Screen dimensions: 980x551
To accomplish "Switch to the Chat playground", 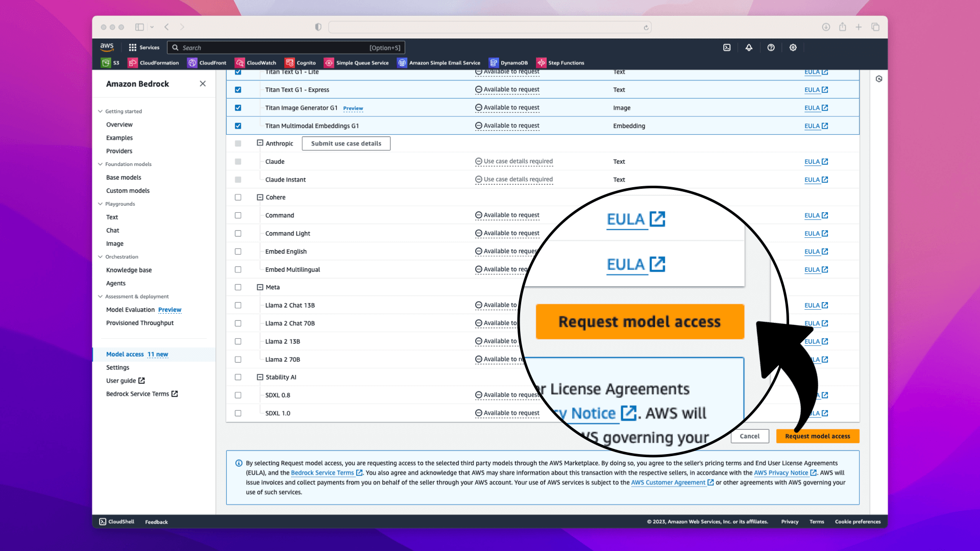I will 112,230.
